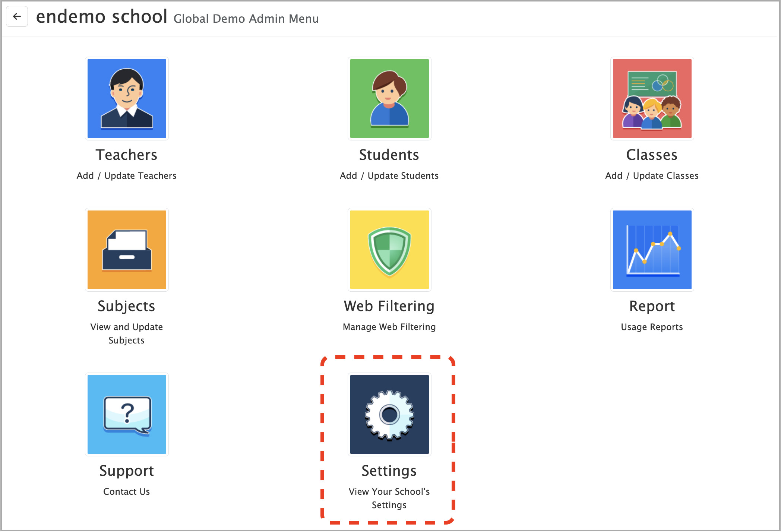Open the Teachers icon tile
781x532 pixels.
point(127,98)
